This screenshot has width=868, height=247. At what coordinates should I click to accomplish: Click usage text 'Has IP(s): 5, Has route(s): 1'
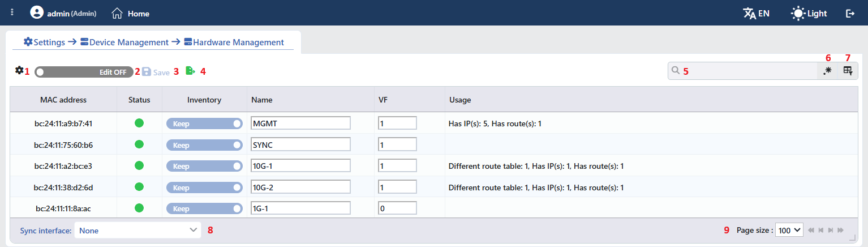495,123
